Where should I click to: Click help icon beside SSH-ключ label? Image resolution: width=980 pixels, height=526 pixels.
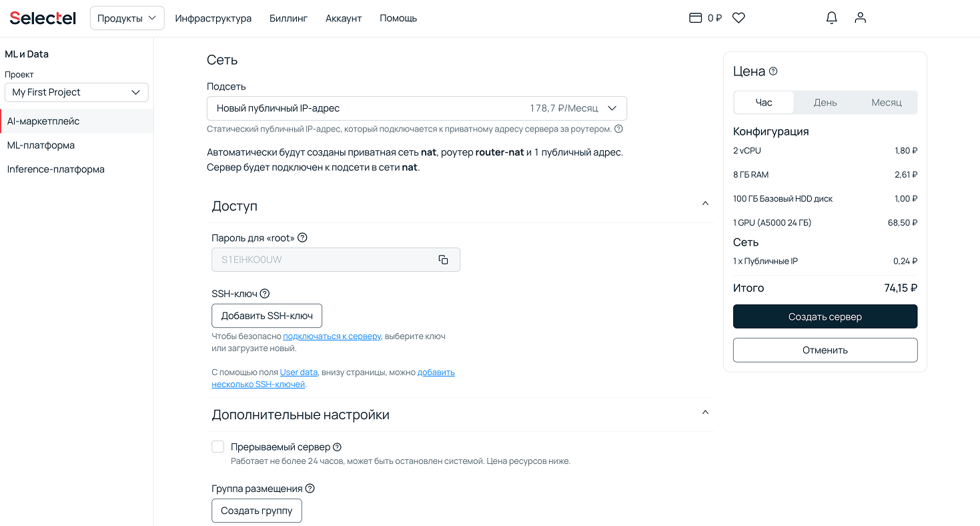265,294
